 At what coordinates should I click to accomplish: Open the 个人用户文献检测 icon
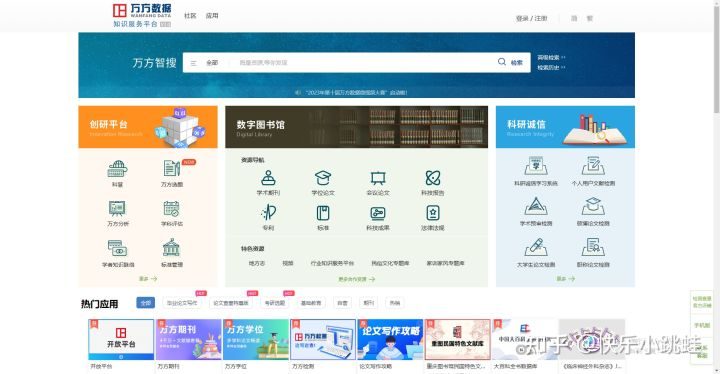pos(593,166)
